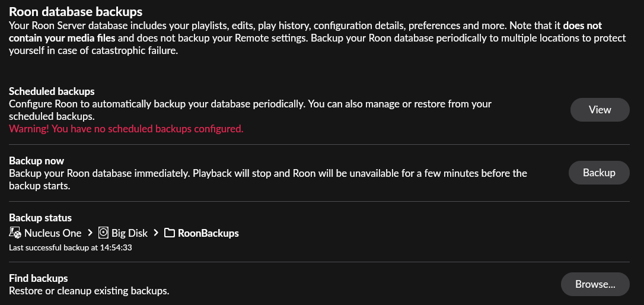This screenshot has height=305, width=644.
Task: Click 'Restore or cleanup existing backups' description
Action: 89,291
